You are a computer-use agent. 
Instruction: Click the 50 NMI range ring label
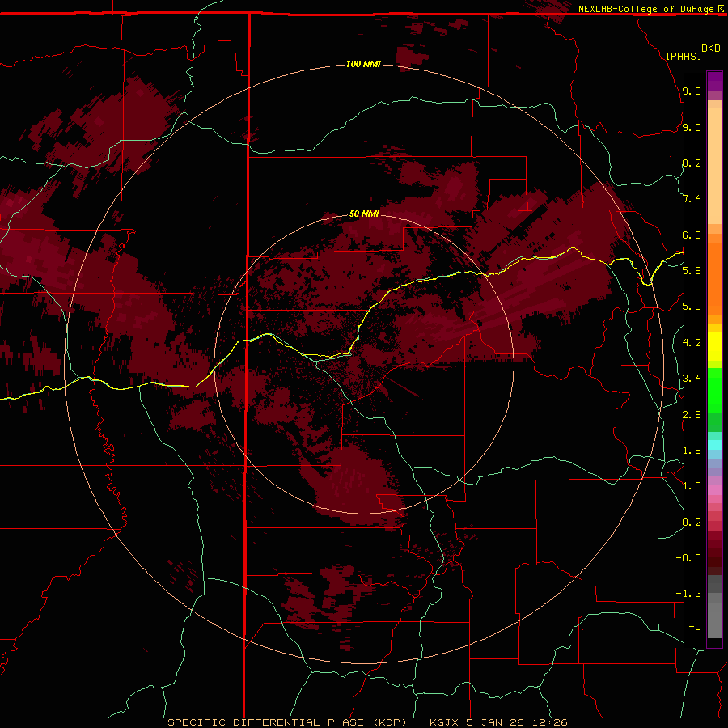364,214
